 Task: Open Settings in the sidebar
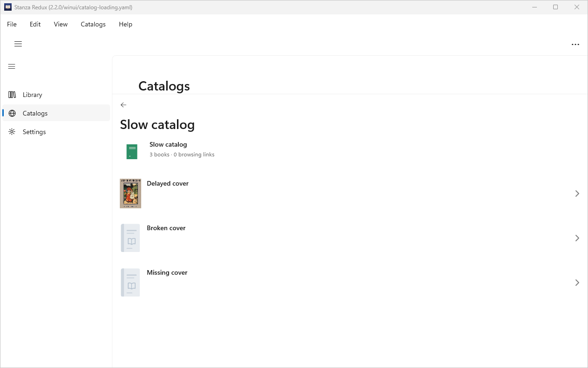coord(56,132)
